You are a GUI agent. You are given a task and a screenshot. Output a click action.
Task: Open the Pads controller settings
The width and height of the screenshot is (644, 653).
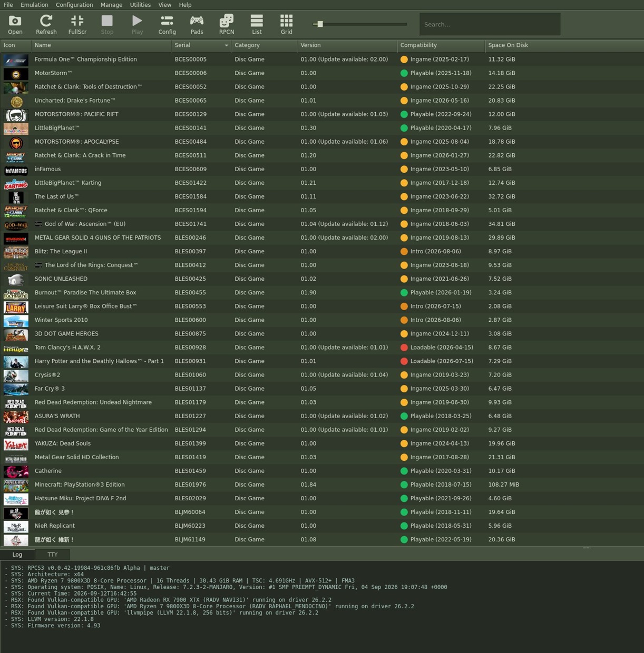197,24
